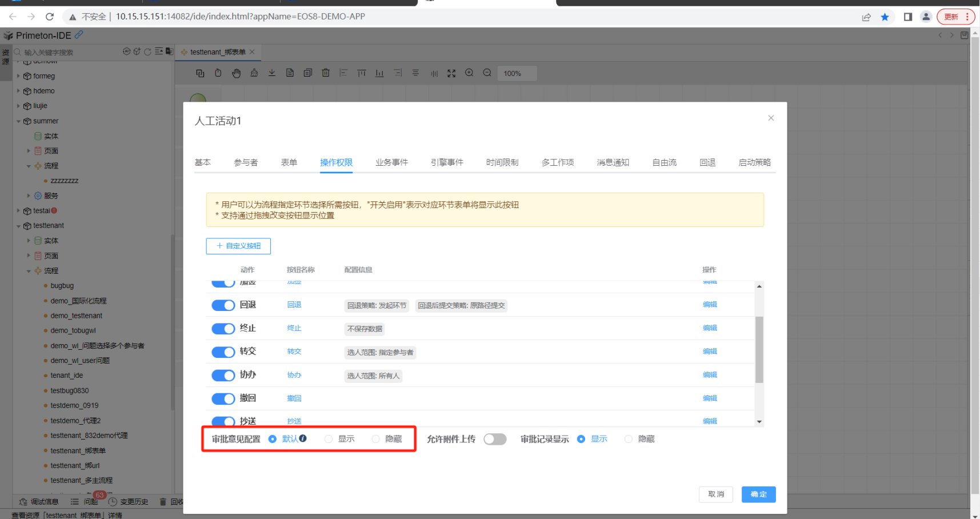Click the 自定义按钮 button
980x519 pixels.
[x=238, y=246]
